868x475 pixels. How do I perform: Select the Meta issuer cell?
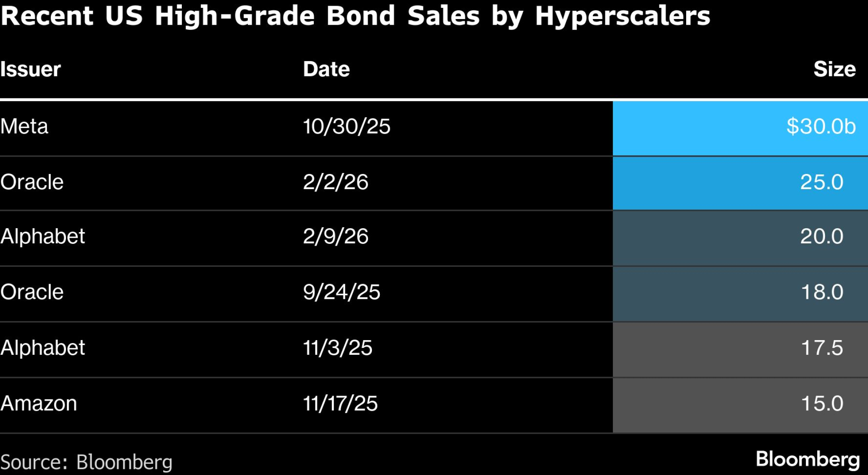[x=24, y=127]
